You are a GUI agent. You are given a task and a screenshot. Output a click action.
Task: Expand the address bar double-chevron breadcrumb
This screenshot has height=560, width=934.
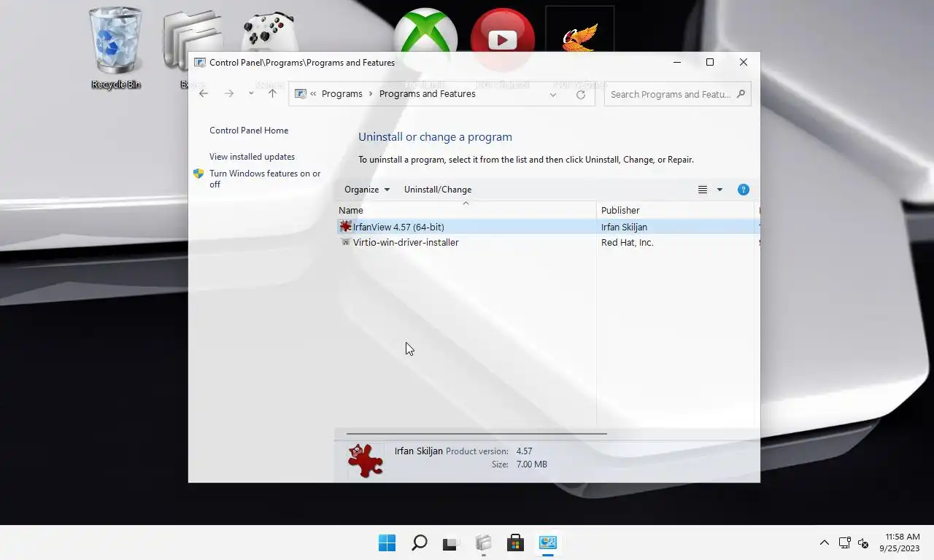(x=314, y=94)
